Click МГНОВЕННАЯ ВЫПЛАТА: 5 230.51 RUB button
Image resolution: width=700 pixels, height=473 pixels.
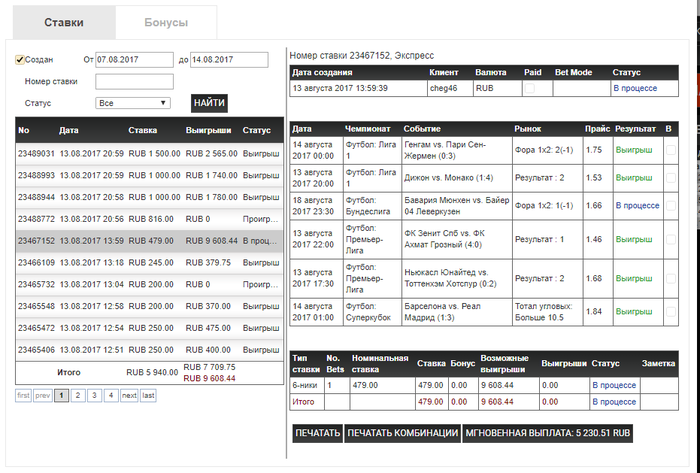click(x=547, y=433)
